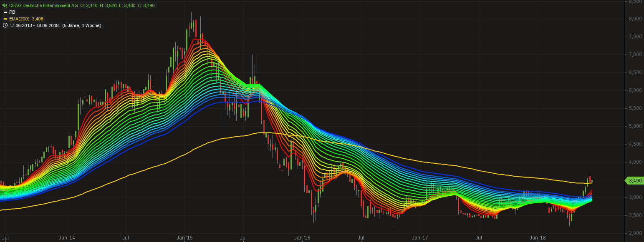Open the 5 Jahre period selector

[72, 25]
